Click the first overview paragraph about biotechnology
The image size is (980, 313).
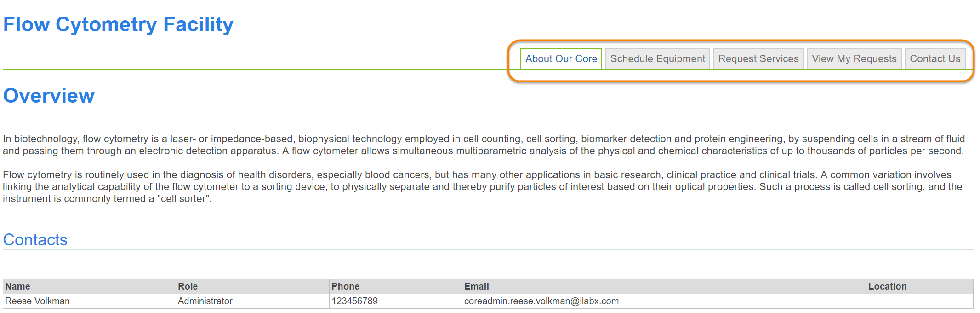coord(483,145)
